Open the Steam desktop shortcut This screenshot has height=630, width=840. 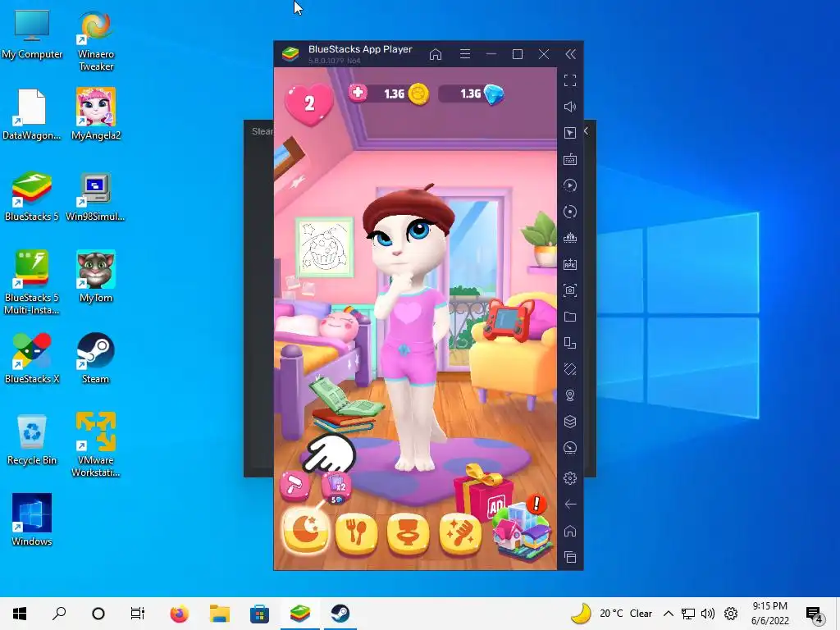pyautogui.click(x=95, y=358)
